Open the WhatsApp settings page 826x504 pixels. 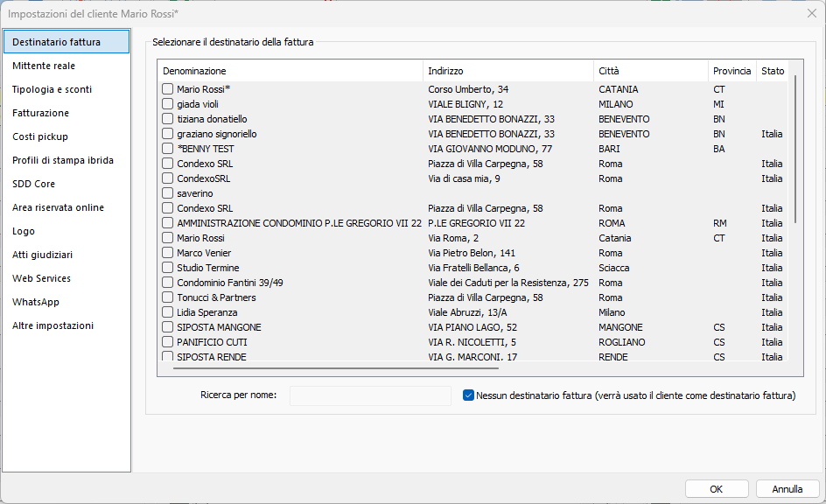(36, 302)
